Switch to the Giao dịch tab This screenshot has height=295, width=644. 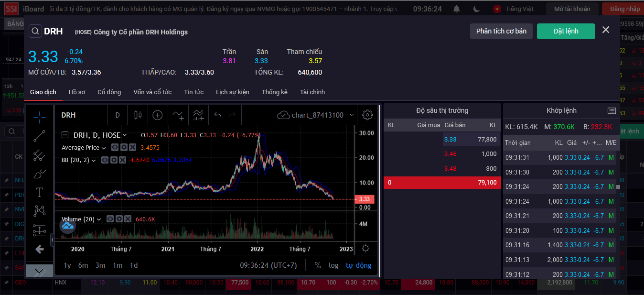tap(43, 92)
